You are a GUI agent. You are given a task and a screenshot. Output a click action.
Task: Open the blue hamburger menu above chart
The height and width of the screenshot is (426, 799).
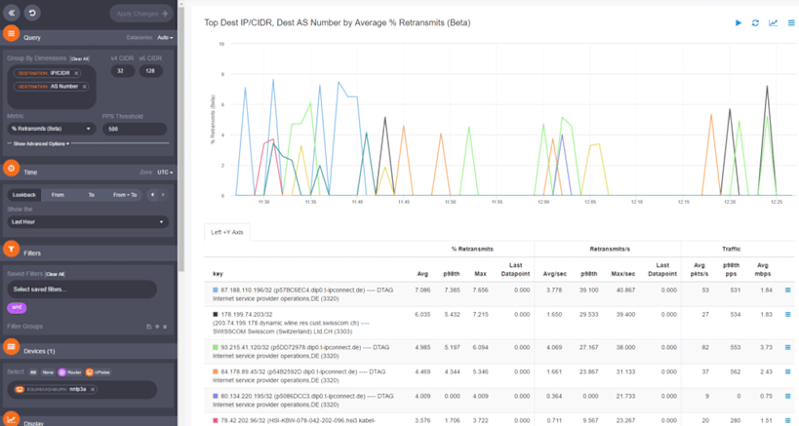791,23
